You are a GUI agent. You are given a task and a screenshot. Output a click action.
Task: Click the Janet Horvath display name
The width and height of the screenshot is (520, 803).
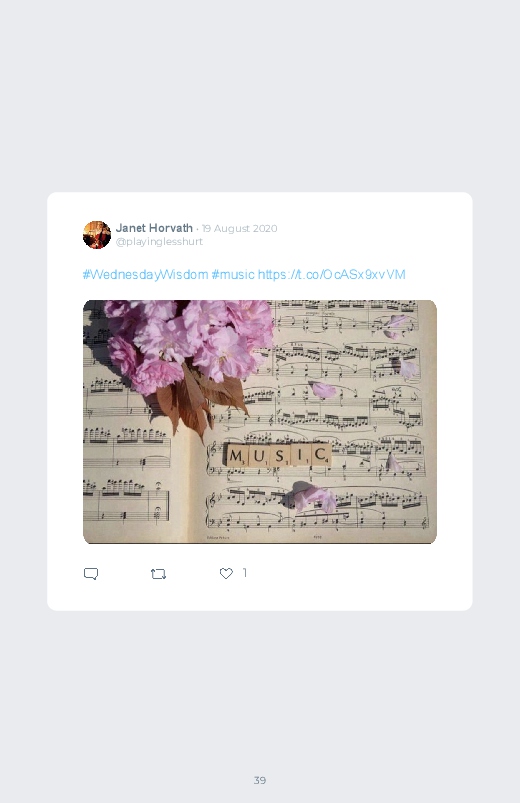tap(154, 228)
